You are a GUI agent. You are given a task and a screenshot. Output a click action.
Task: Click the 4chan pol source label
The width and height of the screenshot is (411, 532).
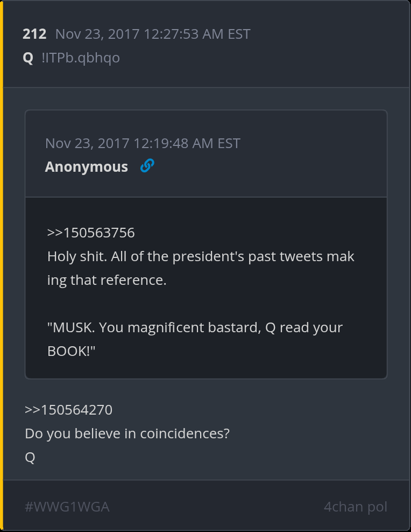(355, 507)
